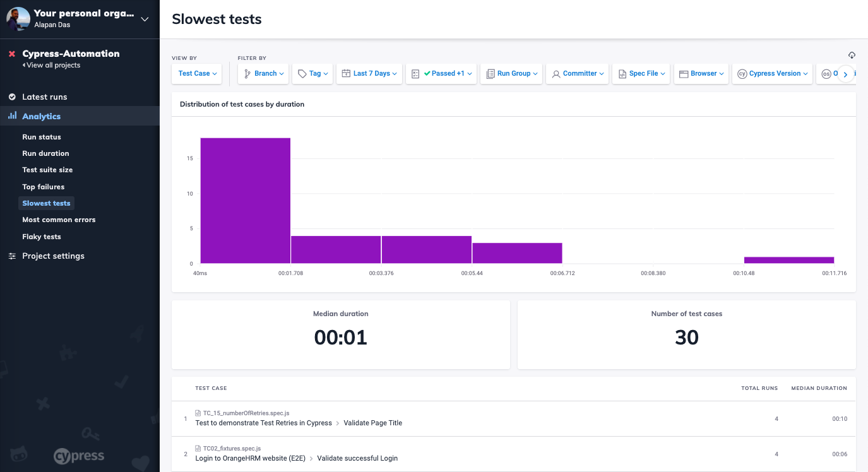The width and height of the screenshot is (868, 472).
Task: Click the Project settings sliders icon
Action: coord(12,256)
